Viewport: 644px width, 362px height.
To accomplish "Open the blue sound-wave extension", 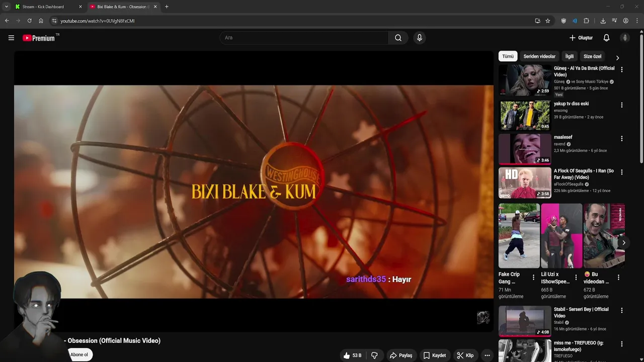I will tap(575, 21).
